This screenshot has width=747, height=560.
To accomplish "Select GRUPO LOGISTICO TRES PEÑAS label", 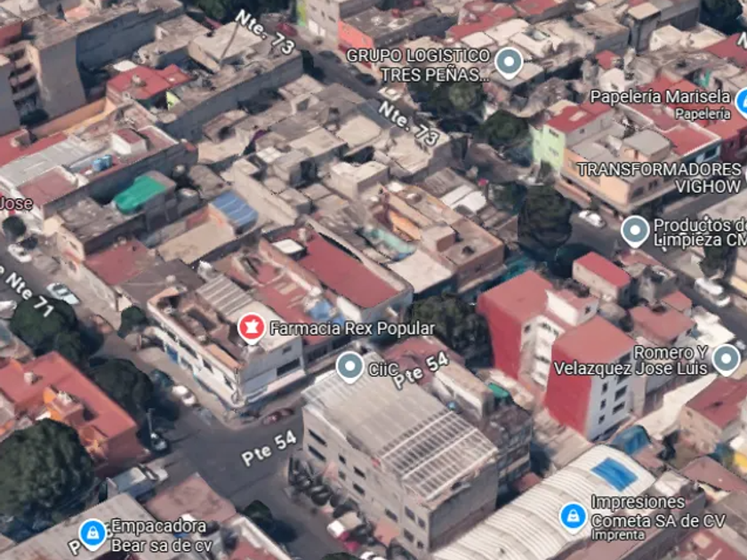I will (418, 65).
